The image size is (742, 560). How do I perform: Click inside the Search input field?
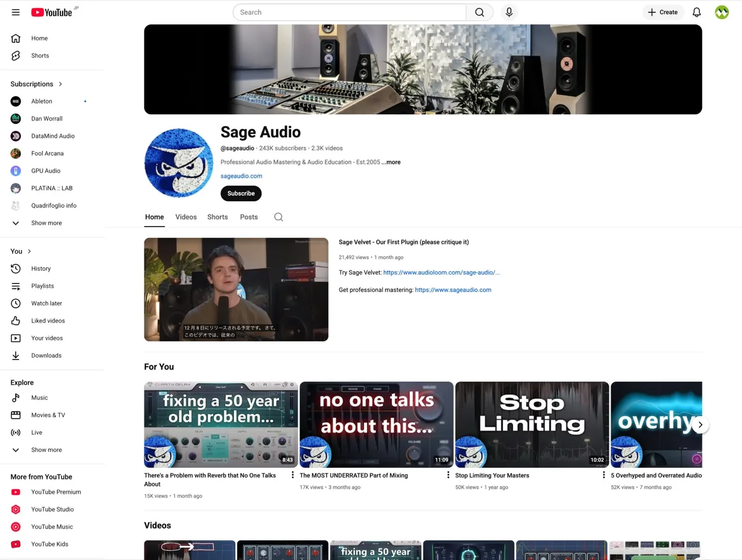[x=349, y=12]
